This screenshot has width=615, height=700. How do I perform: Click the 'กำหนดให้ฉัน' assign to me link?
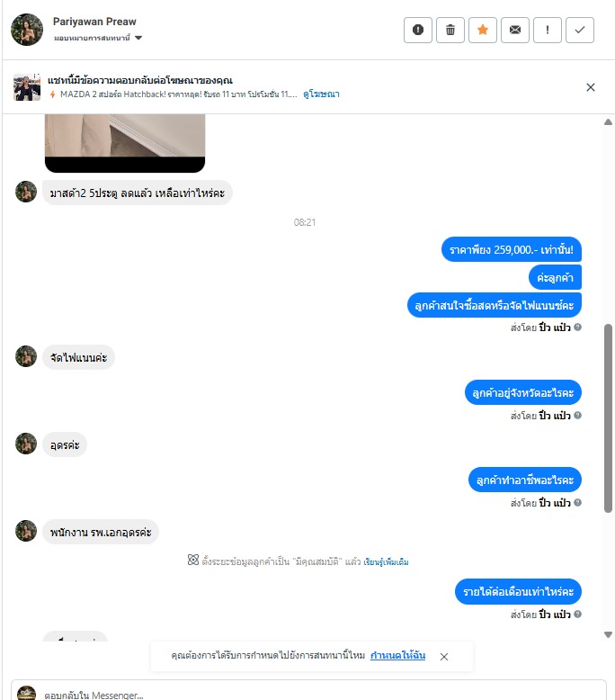[397, 655]
